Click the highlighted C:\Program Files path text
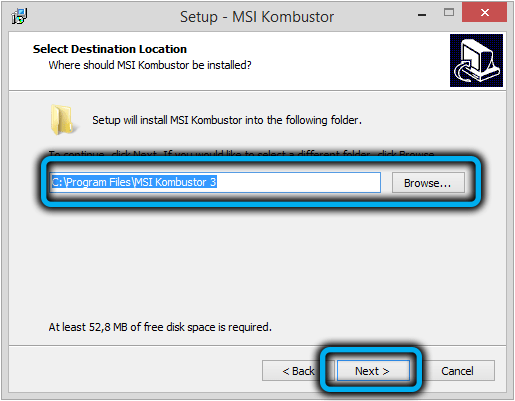515x401 pixels. point(134,182)
